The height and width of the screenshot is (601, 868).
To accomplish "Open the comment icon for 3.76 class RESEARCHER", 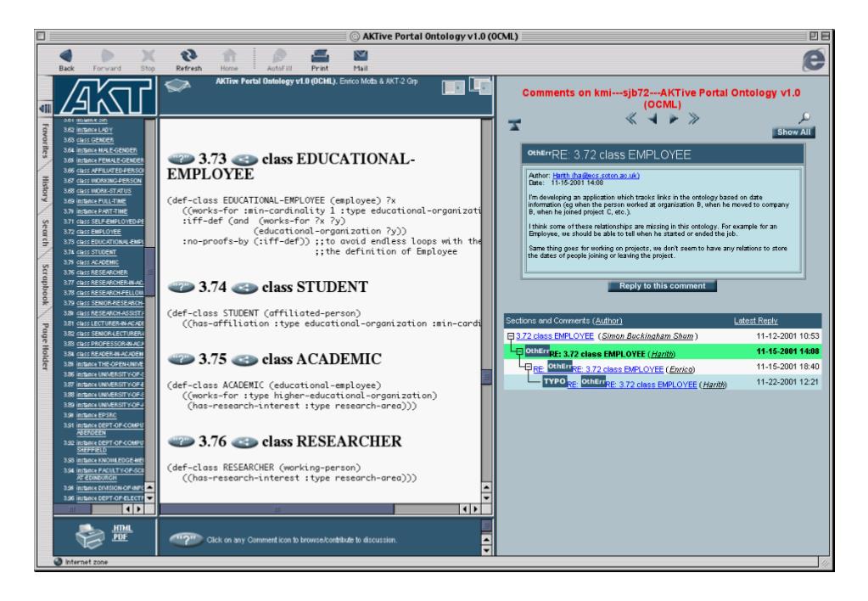I will pyautogui.click(x=181, y=441).
